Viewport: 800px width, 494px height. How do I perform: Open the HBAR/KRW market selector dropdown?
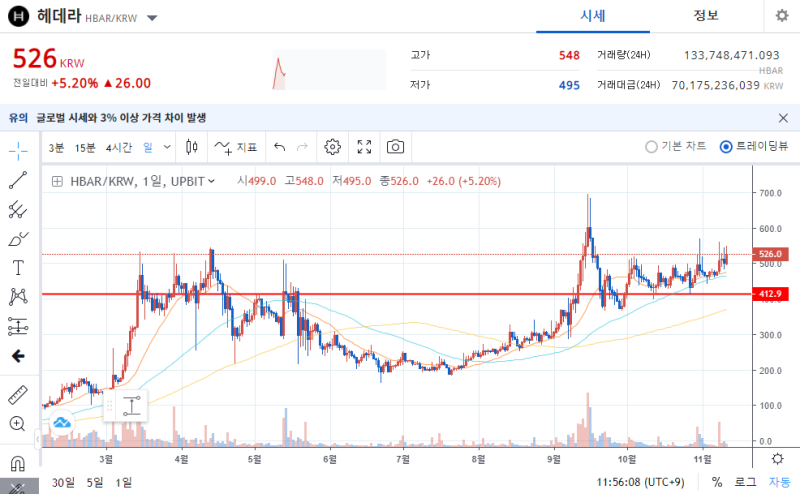pyautogui.click(x=152, y=18)
